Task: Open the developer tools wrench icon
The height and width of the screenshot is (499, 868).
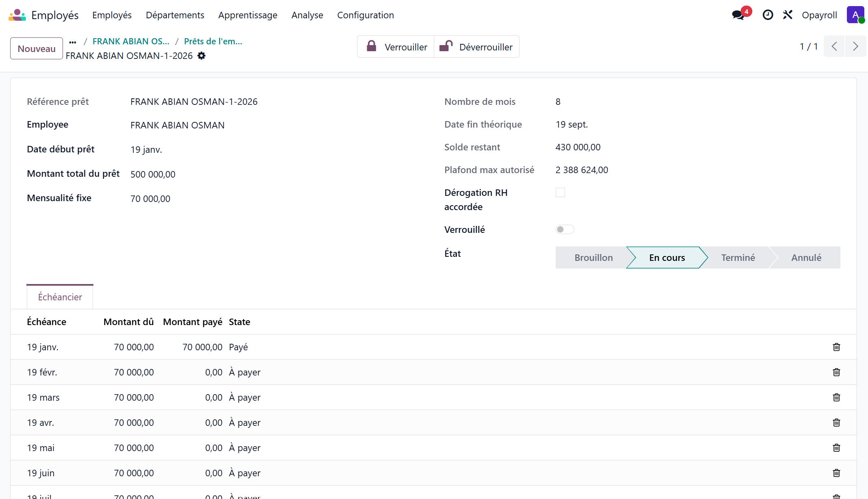Action: (x=788, y=15)
